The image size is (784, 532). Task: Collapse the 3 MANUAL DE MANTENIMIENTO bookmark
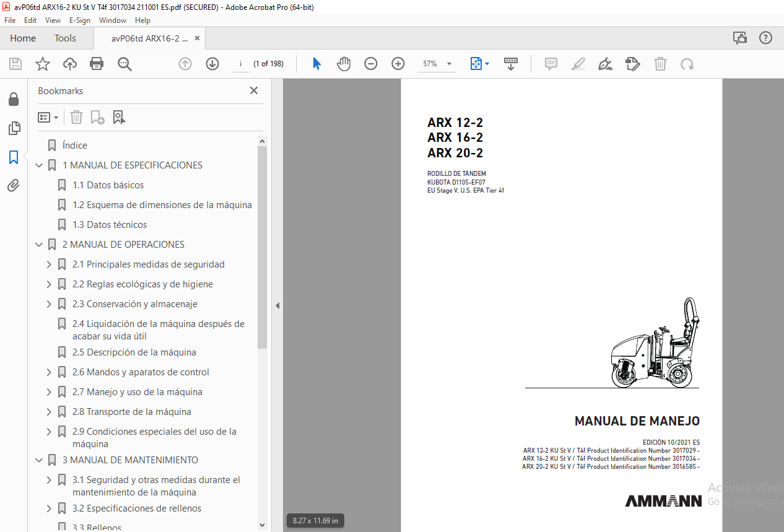40,460
